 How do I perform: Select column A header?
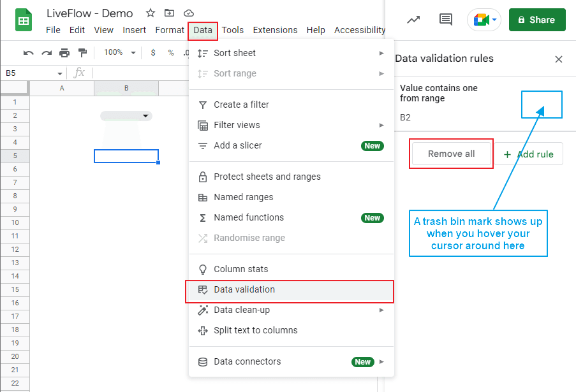click(62, 88)
